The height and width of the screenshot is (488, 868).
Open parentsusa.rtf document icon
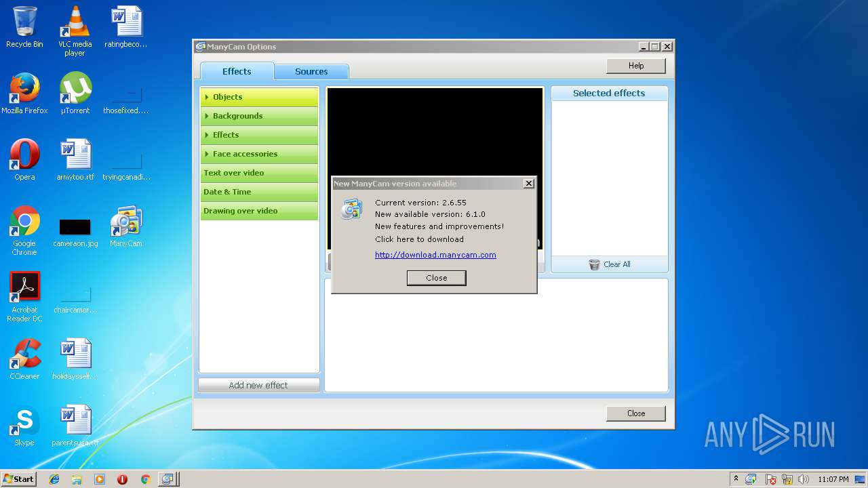pos(75,426)
